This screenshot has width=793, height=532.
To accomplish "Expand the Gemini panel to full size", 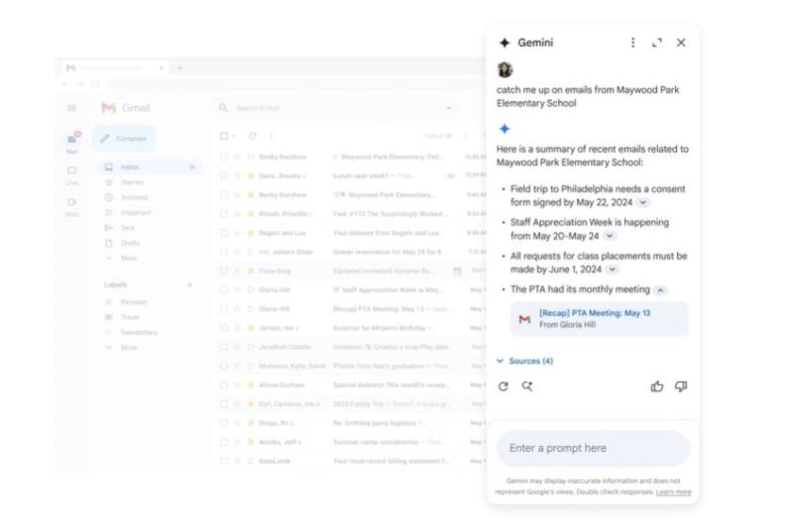I will click(657, 43).
